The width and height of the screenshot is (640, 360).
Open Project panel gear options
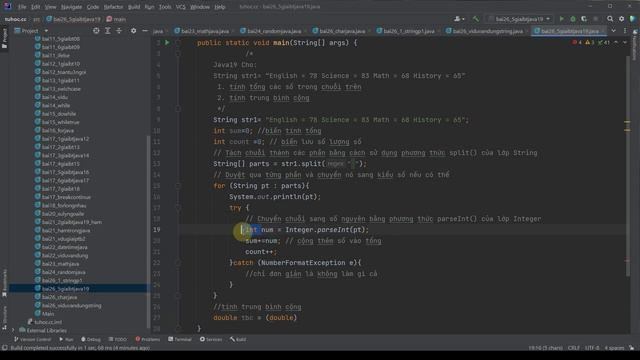click(x=133, y=31)
